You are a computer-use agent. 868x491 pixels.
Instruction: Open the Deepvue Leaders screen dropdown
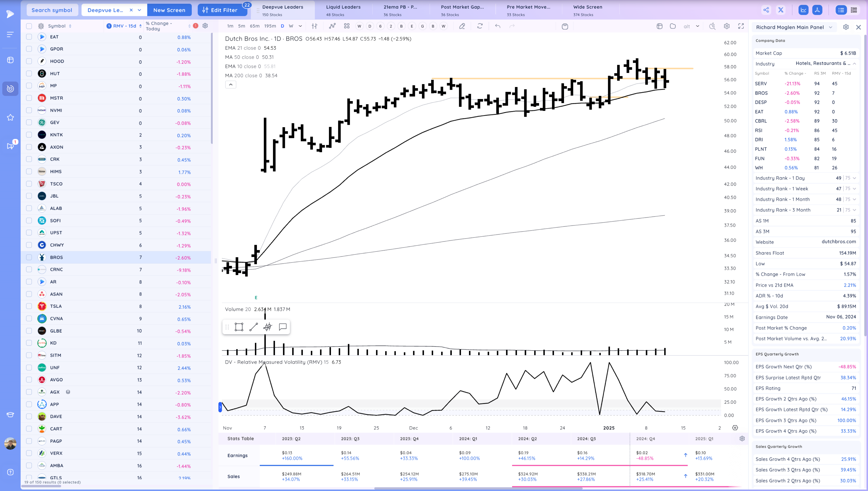(139, 10)
